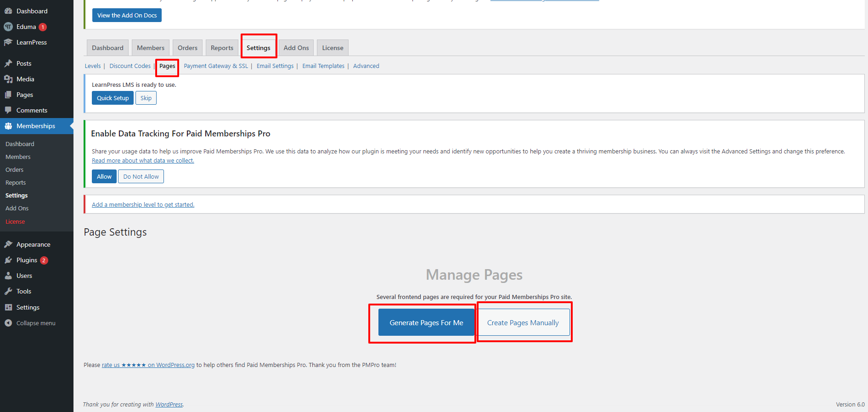Click the Plugins update count badge
The height and width of the screenshot is (412, 868).
click(44, 260)
